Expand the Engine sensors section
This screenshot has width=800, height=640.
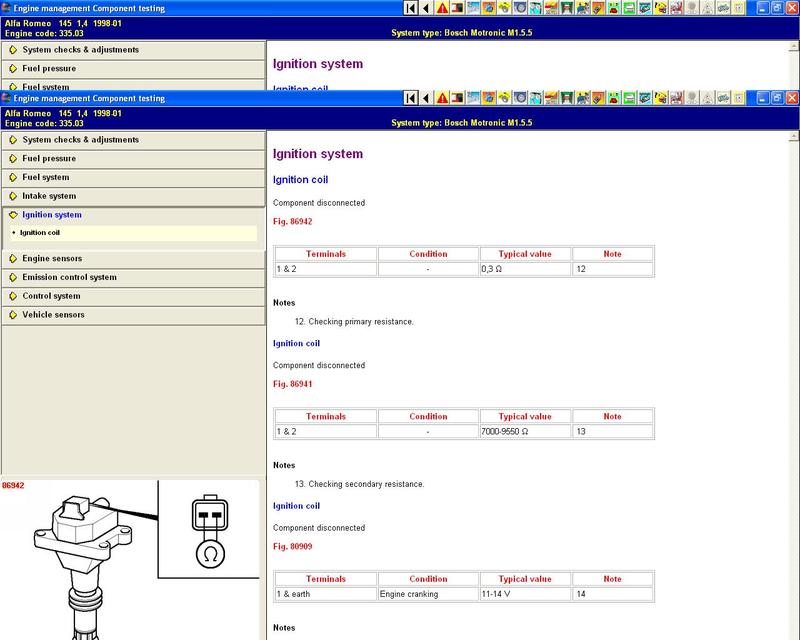[134, 259]
